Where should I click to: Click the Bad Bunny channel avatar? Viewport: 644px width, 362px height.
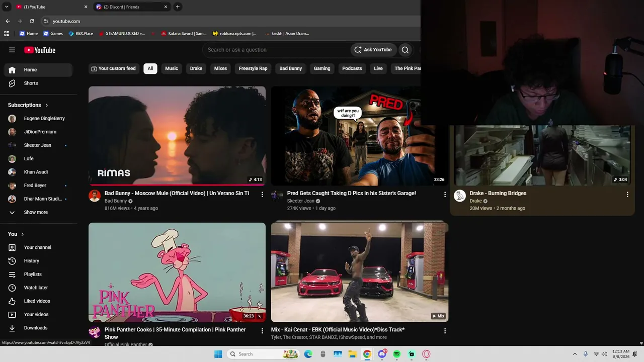point(95,196)
